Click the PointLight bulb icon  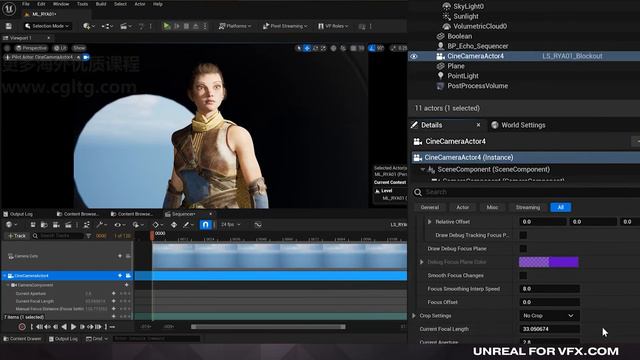(x=440, y=76)
